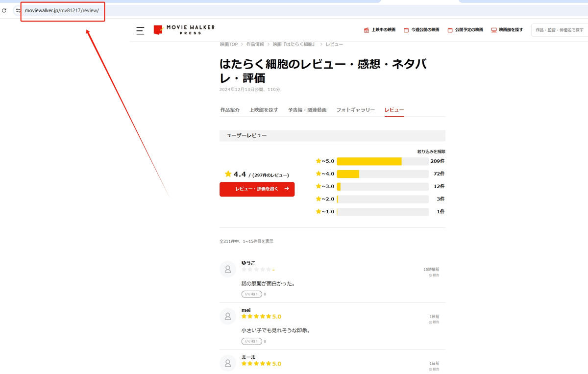Click 映画TOP breadcrumb link

229,44
